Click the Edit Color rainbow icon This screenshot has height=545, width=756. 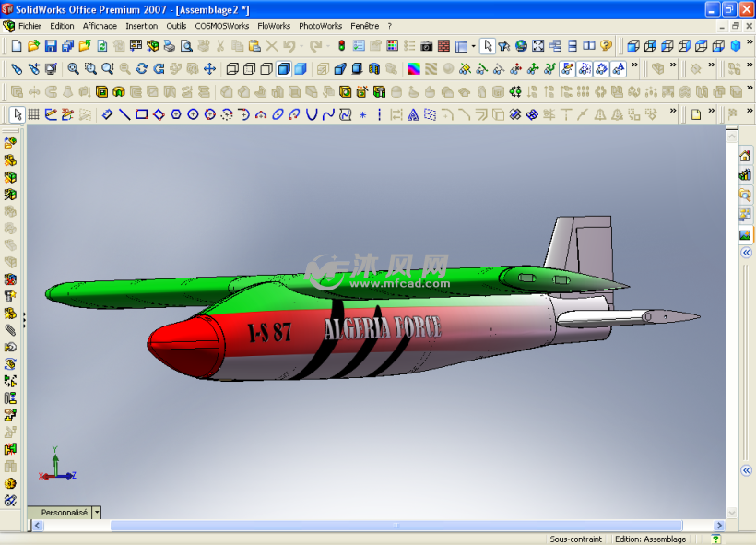click(x=414, y=69)
